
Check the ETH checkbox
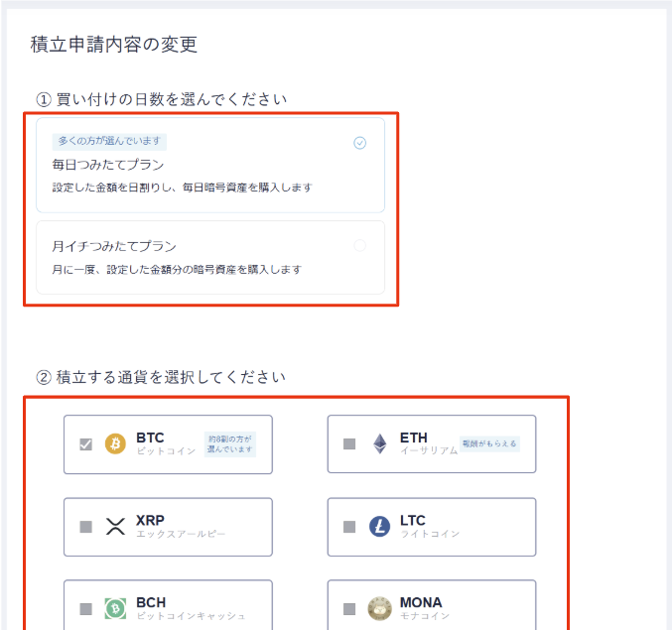349,443
